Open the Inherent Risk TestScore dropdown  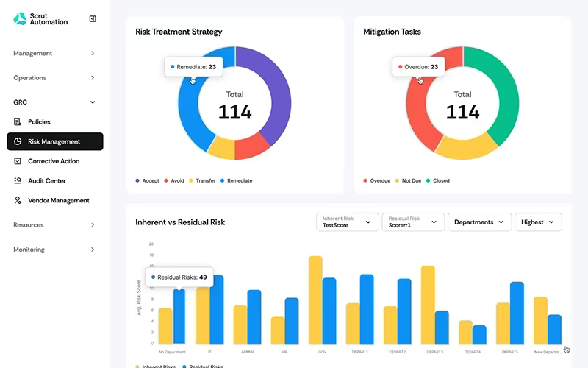pyautogui.click(x=347, y=222)
